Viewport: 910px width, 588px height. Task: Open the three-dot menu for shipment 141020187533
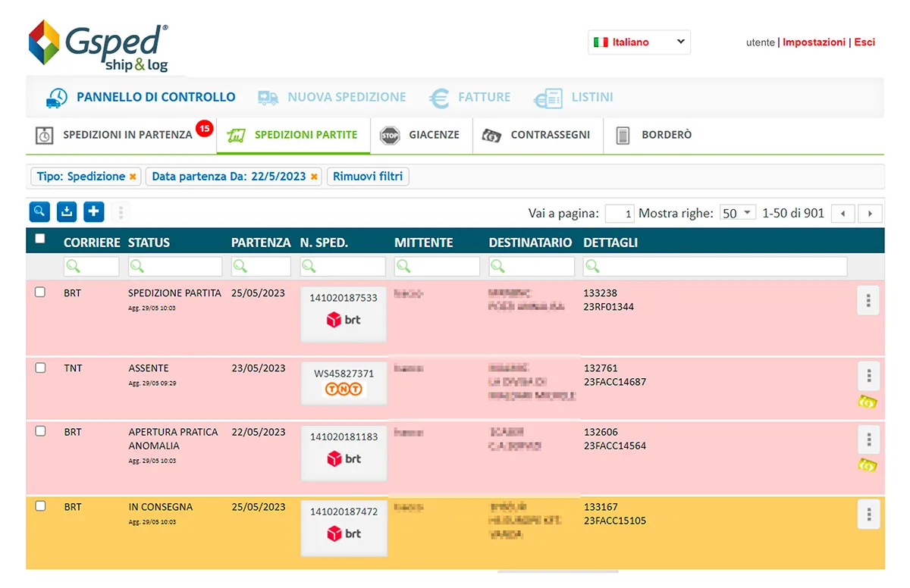pyautogui.click(x=868, y=301)
